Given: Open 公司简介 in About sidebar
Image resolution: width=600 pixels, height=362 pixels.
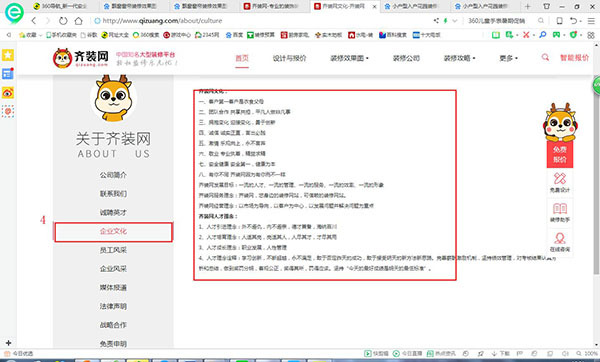Looking at the screenshot, I should click(x=113, y=175).
